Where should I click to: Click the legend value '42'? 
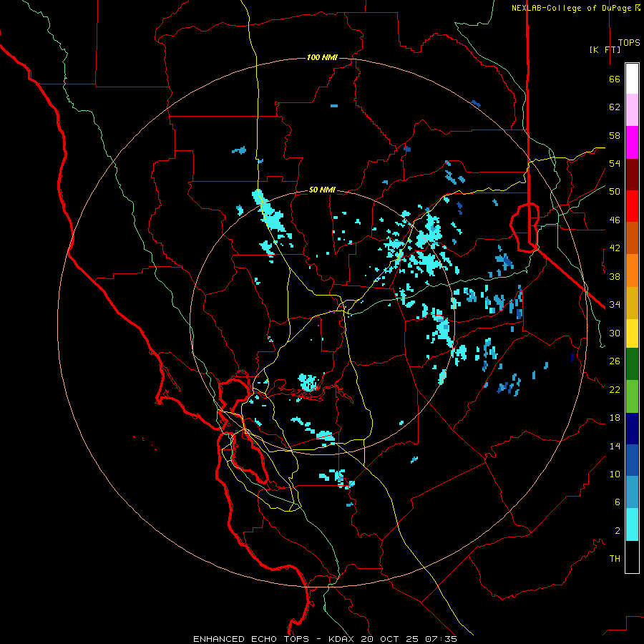point(615,248)
